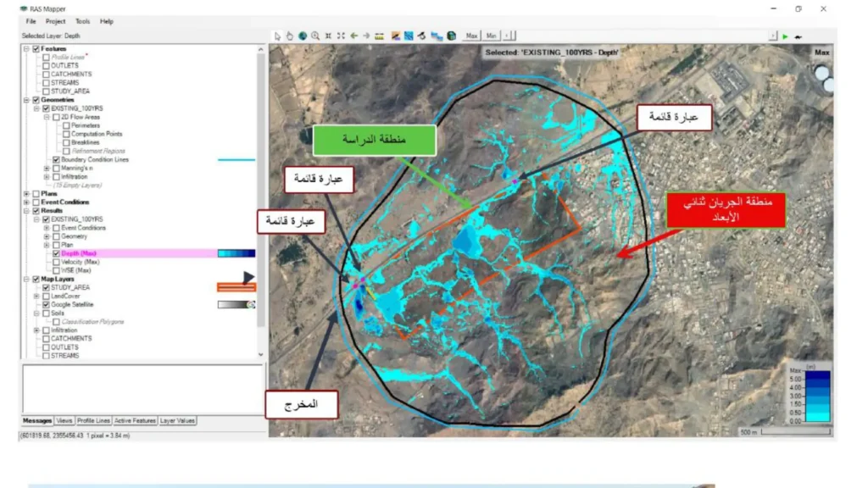Expand the Plans tree node
The height and width of the screenshot is (488, 868).
[x=25, y=193]
